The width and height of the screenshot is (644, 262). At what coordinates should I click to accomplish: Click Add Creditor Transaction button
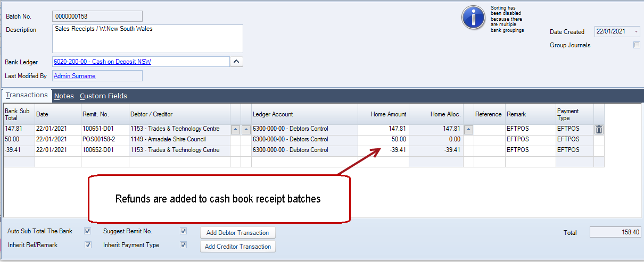point(238,247)
